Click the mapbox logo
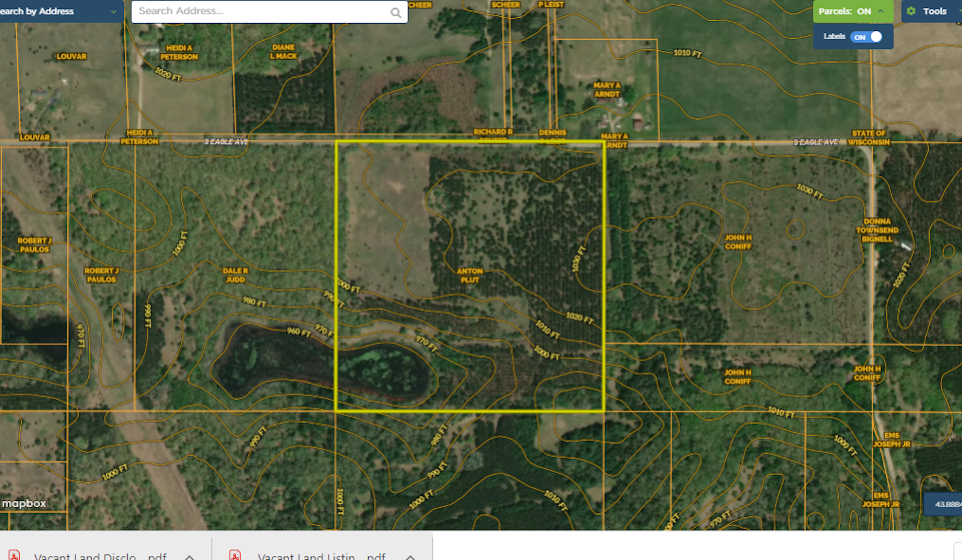This screenshot has height=560, width=962. point(24,504)
